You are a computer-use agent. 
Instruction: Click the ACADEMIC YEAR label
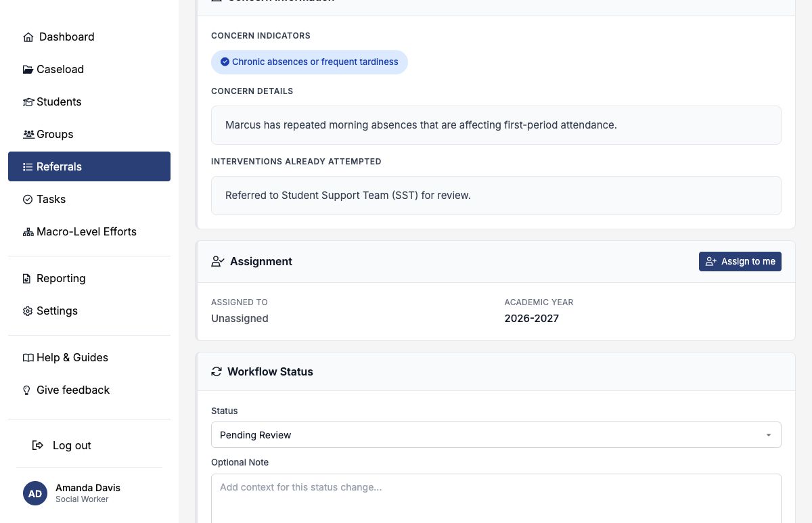(539, 302)
